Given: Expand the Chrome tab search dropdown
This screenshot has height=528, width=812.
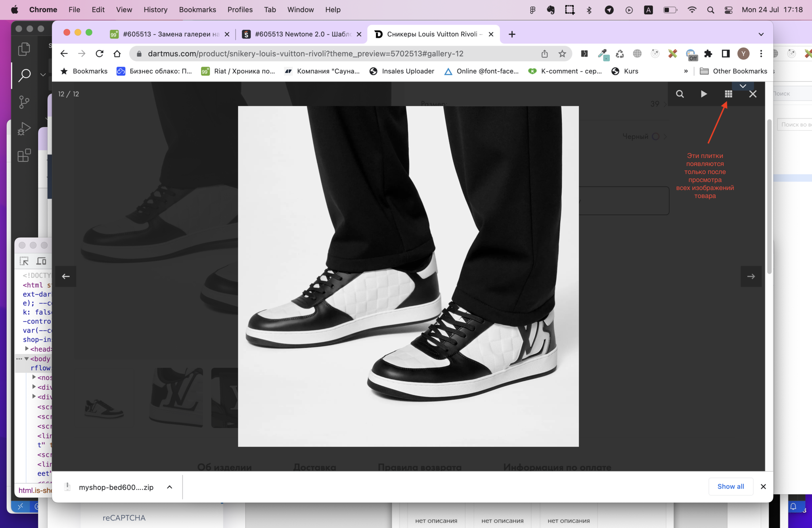Looking at the screenshot, I should click(761, 34).
